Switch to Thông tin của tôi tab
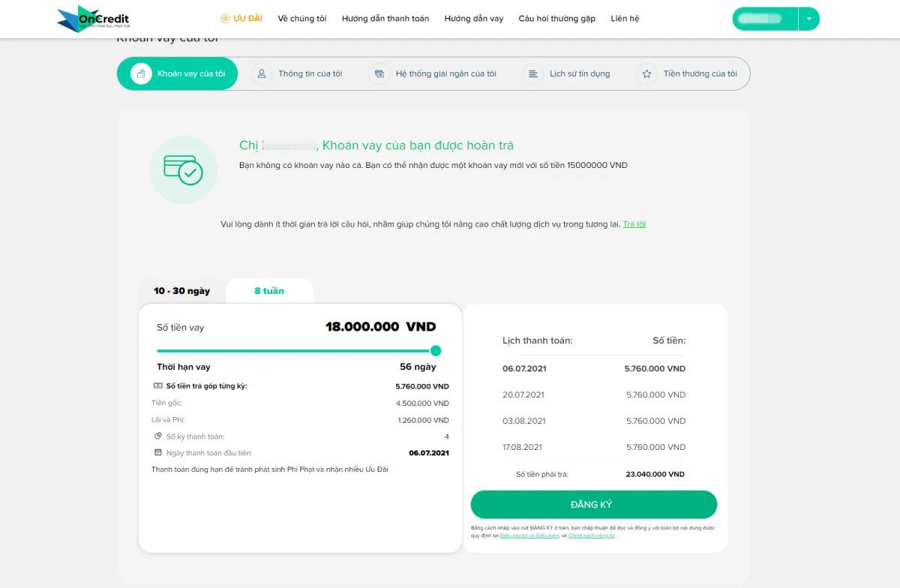This screenshot has height=588, width=900. coord(298,73)
